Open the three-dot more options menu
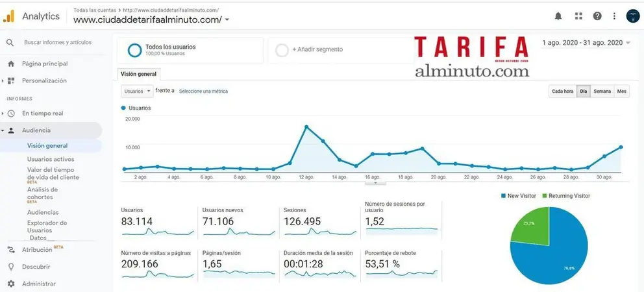This screenshot has height=292, width=644. pyautogui.click(x=614, y=16)
